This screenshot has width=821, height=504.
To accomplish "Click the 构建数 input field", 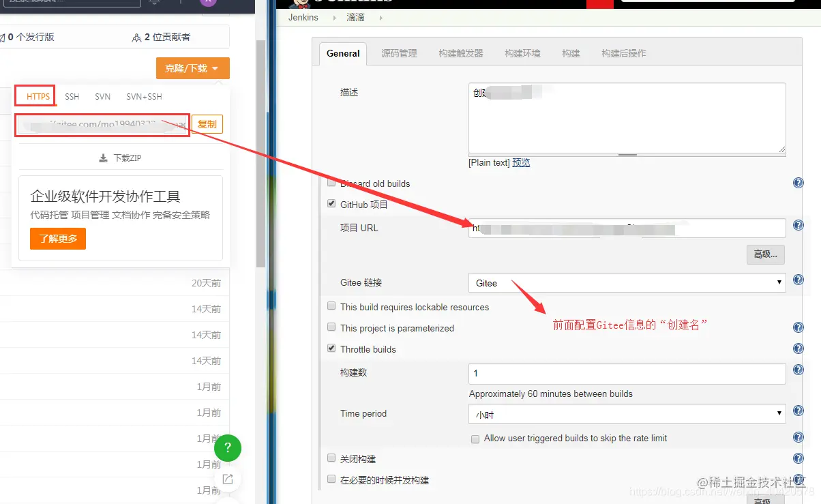I will coord(627,373).
